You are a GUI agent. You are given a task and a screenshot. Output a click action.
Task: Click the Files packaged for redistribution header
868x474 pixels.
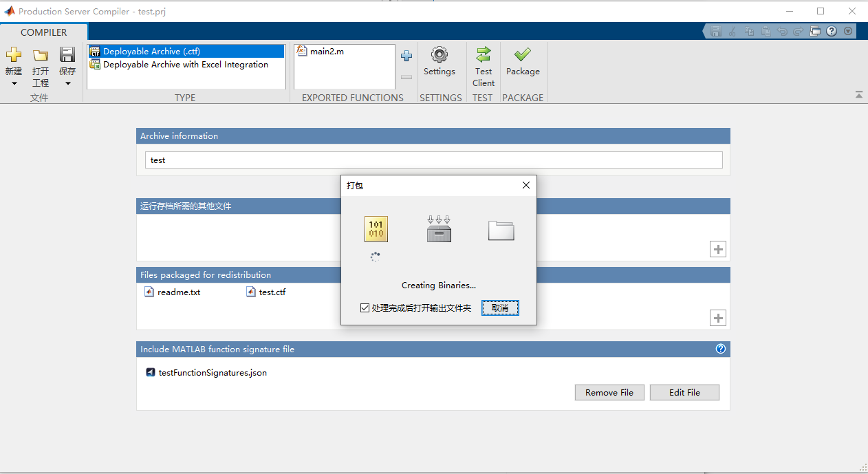(433, 275)
